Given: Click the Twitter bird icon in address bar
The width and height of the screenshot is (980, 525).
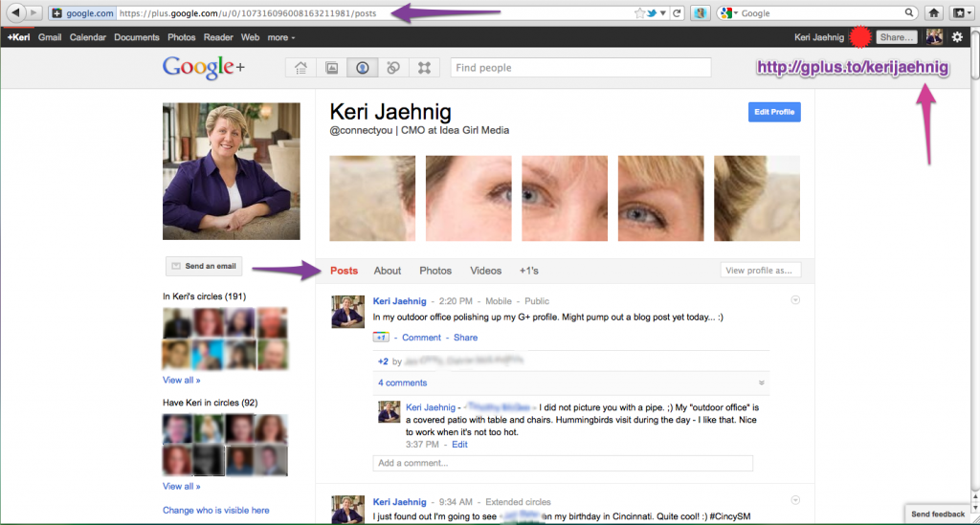Looking at the screenshot, I should pyautogui.click(x=652, y=13).
